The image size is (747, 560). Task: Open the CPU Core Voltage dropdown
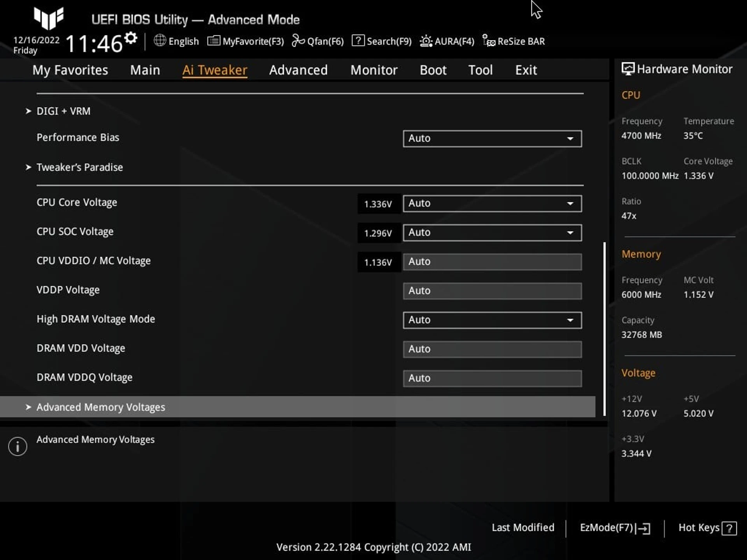[492, 203]
